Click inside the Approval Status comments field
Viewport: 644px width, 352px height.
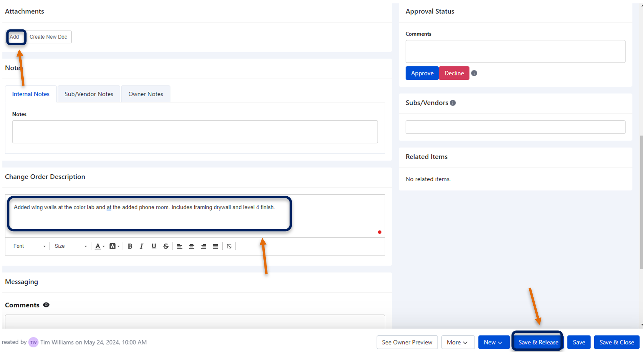[515, 51]
